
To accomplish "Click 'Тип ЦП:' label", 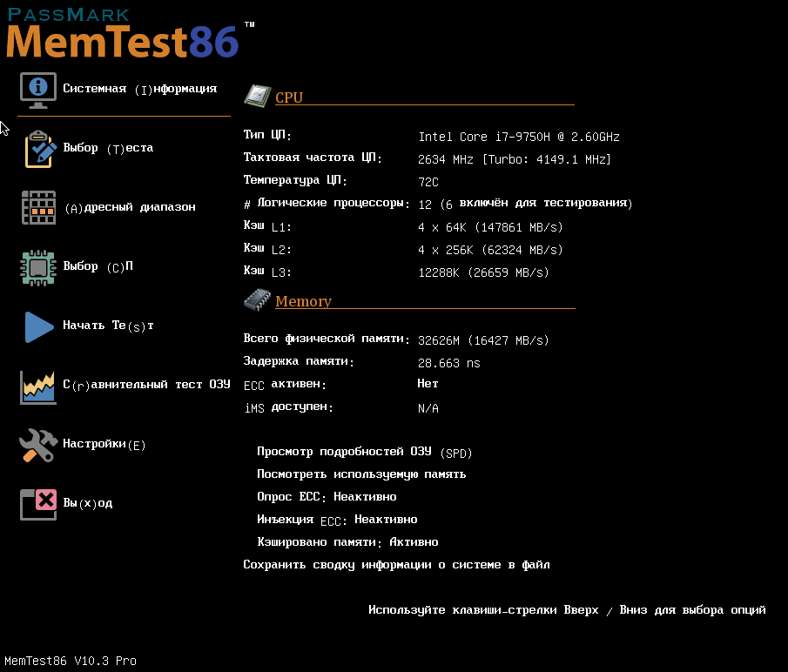I will (x=267, y=135).
